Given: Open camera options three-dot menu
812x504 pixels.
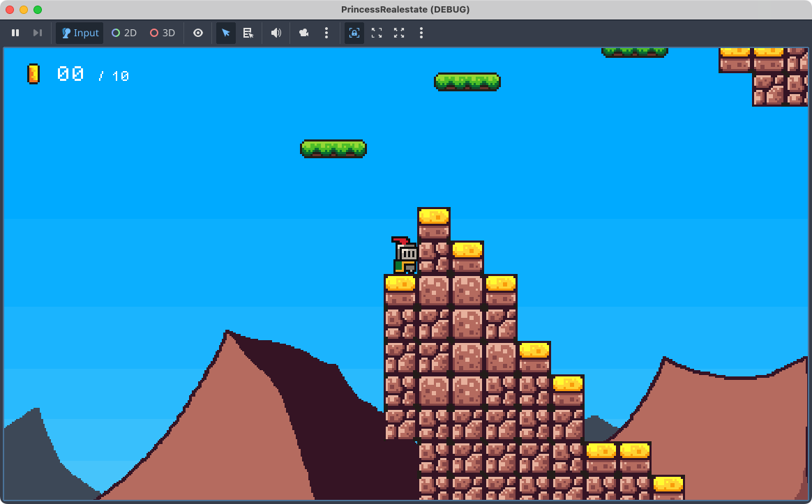Looking at the screenshot, I should click(x=326, y=33).
